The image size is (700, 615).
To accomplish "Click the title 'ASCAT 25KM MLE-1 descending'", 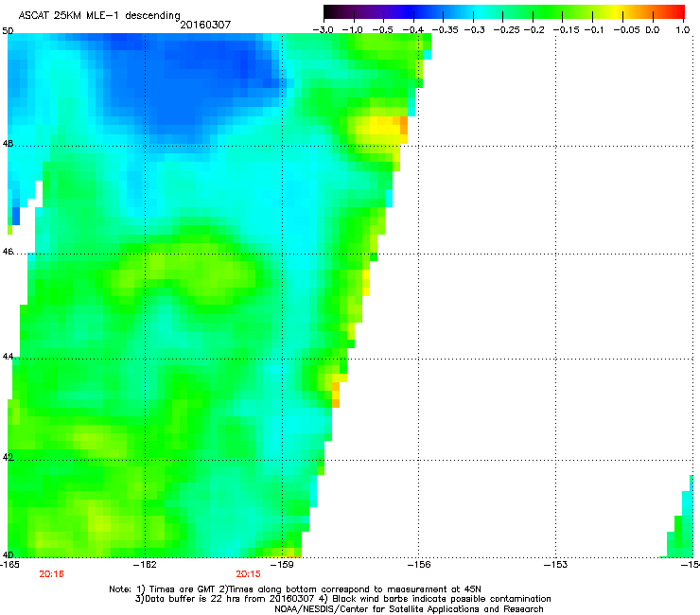I will pos(99,15).
